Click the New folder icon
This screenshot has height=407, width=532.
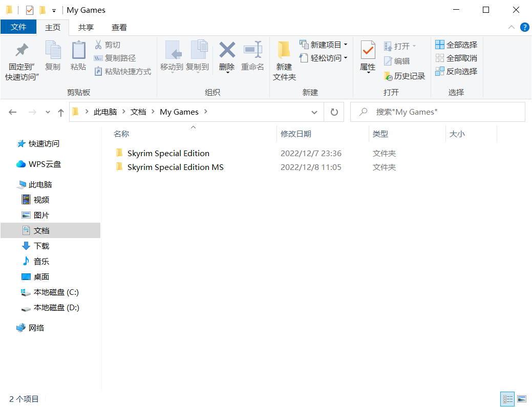pyautogui.click(x=284, y=50)
